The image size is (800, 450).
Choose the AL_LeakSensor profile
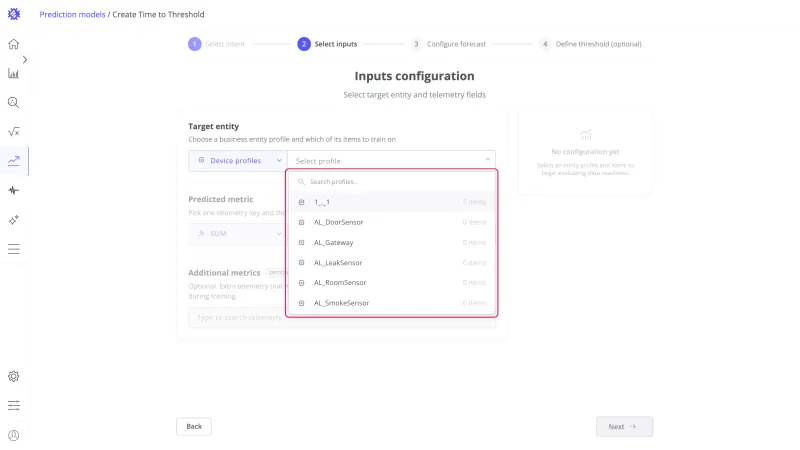(391, 263)
